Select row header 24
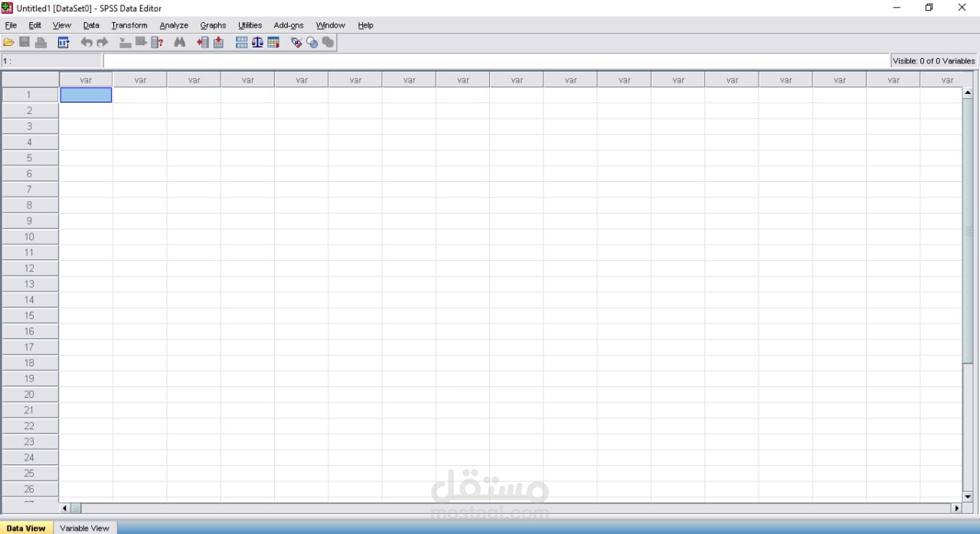Screen dimensions: 980x534 [30, 457]
